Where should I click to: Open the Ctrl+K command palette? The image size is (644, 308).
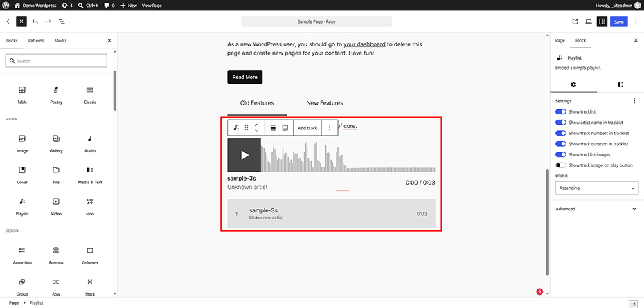[x=88, y=6]
